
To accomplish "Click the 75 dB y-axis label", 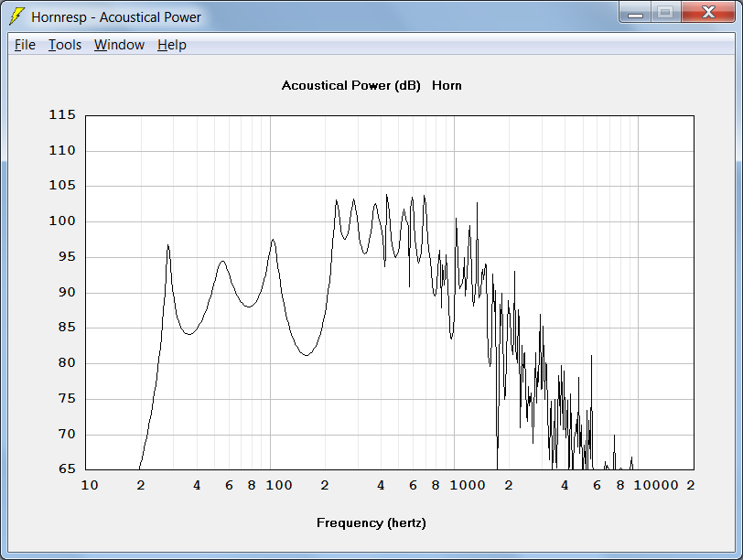I will click(x=67, y=398).
